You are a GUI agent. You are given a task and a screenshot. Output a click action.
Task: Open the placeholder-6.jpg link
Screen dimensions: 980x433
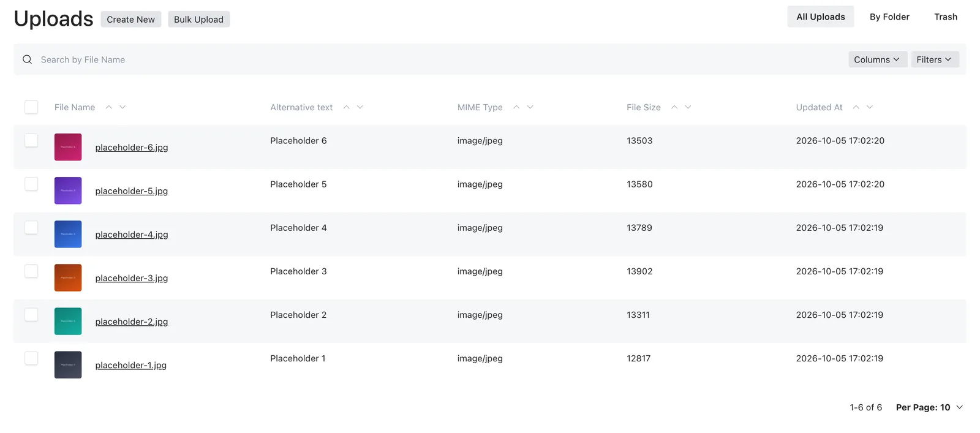pos(132,148)
